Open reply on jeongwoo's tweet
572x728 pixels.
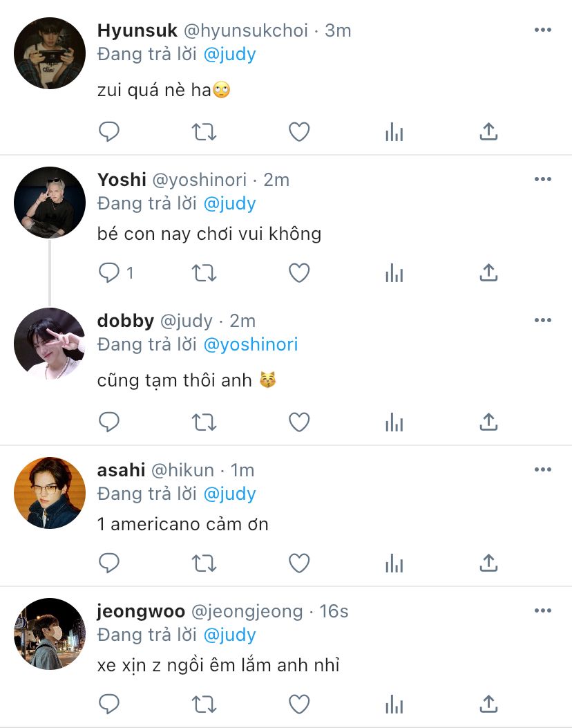[109, 704]
